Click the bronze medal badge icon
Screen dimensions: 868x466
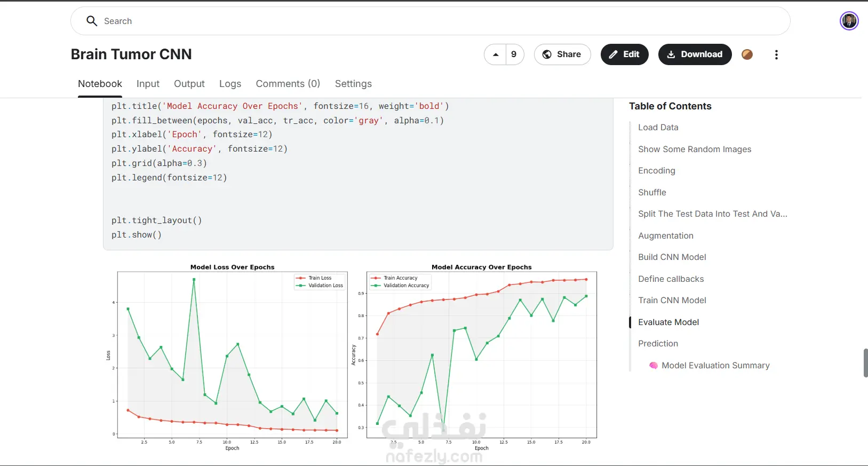pos(747,54)
